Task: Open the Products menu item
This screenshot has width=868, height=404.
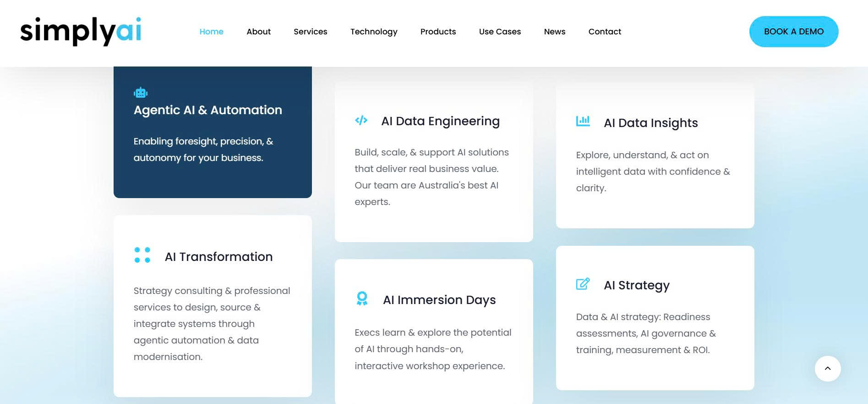Action: tap(438, 32)
